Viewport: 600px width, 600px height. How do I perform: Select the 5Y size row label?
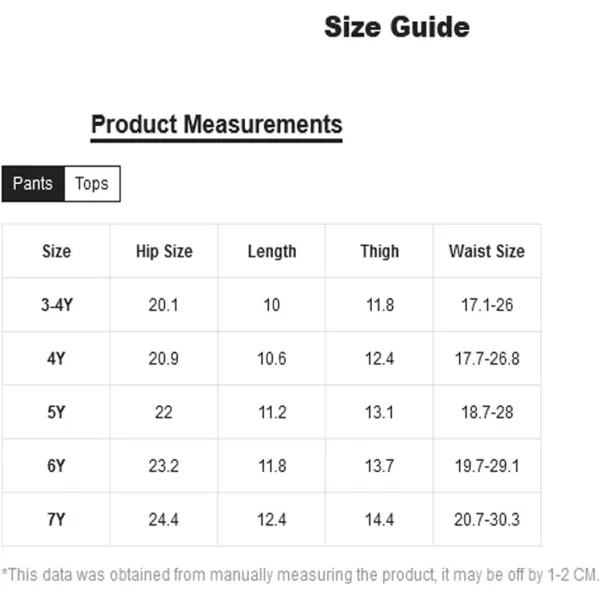(56, 412)
